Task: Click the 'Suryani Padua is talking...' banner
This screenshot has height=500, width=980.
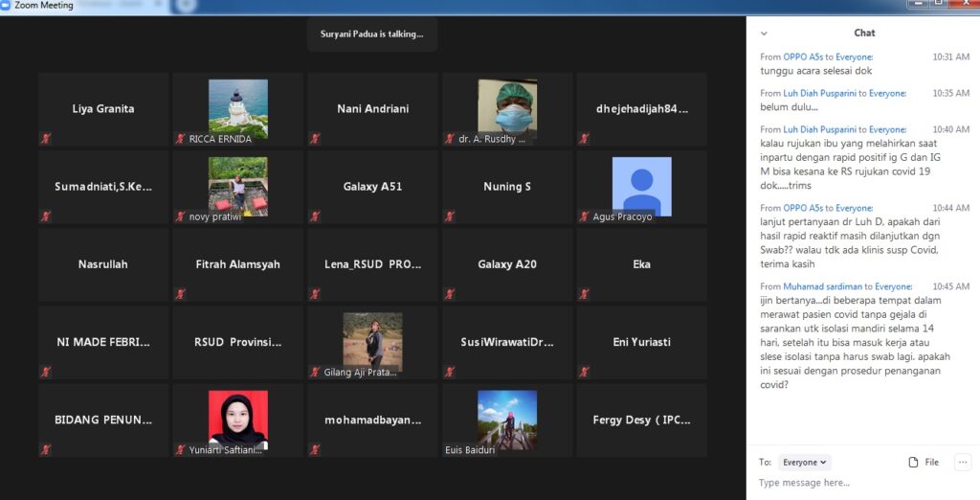Action: pos(371,34)
